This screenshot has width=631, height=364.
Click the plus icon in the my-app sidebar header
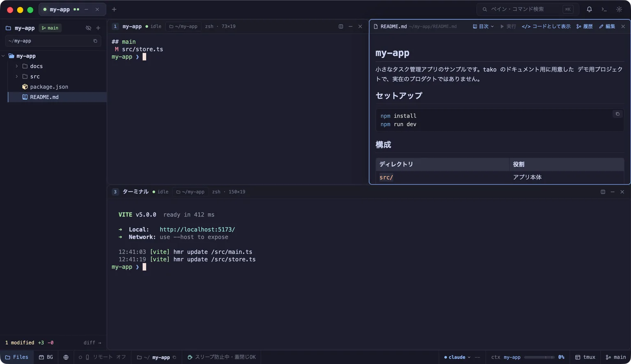pos(98,28)
